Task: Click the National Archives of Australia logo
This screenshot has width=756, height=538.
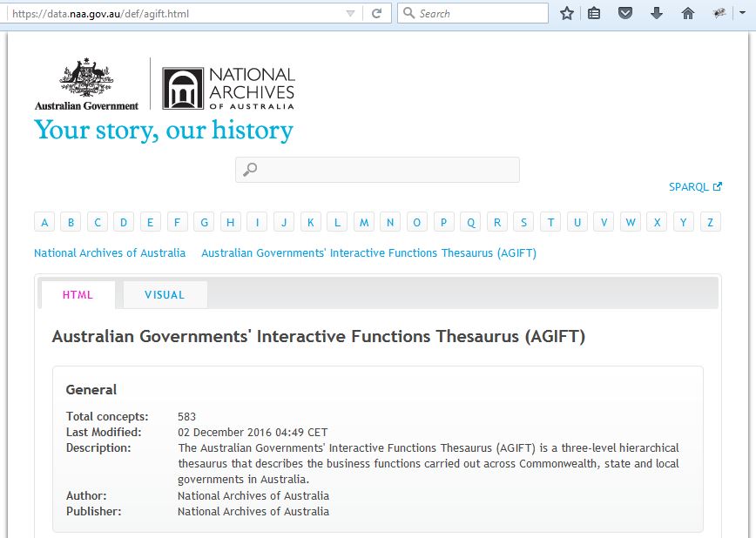Action: (x=228, y=88)
